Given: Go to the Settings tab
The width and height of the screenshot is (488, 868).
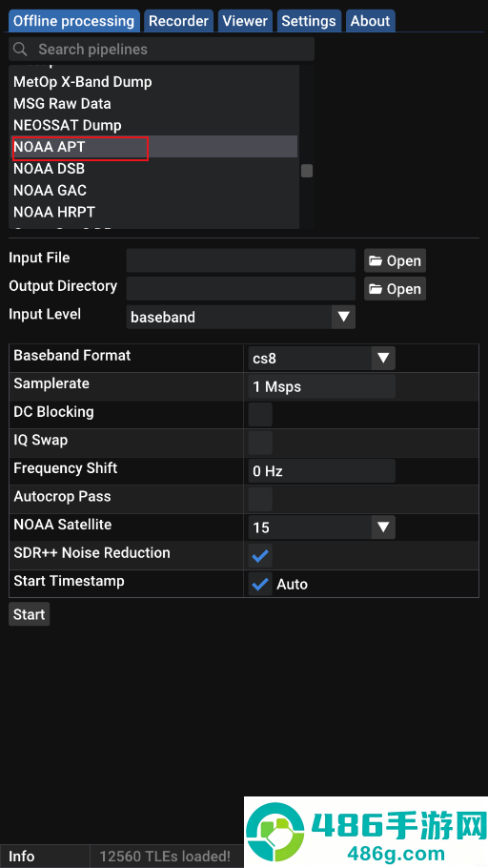Looking at the screenshot, I should [x=309, y=21].
